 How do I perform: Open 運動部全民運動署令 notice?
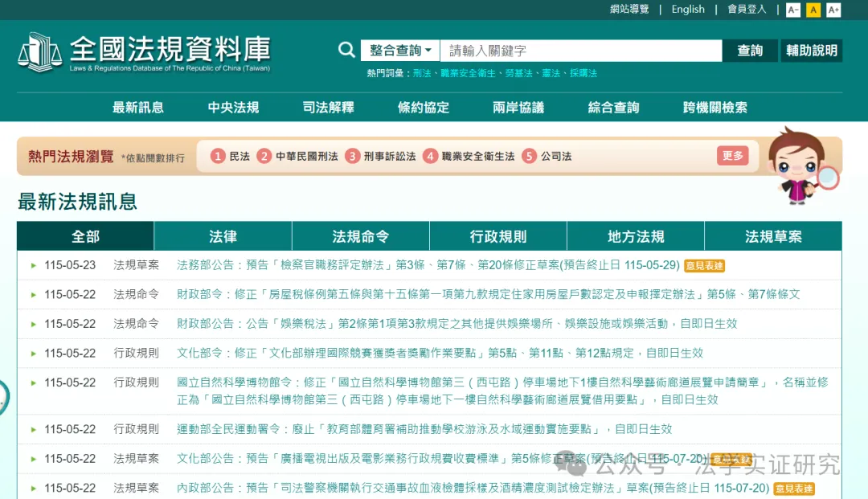point(424,429)
